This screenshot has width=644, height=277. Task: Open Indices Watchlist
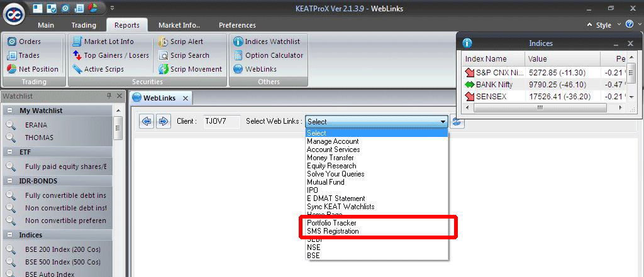point(267,41)
